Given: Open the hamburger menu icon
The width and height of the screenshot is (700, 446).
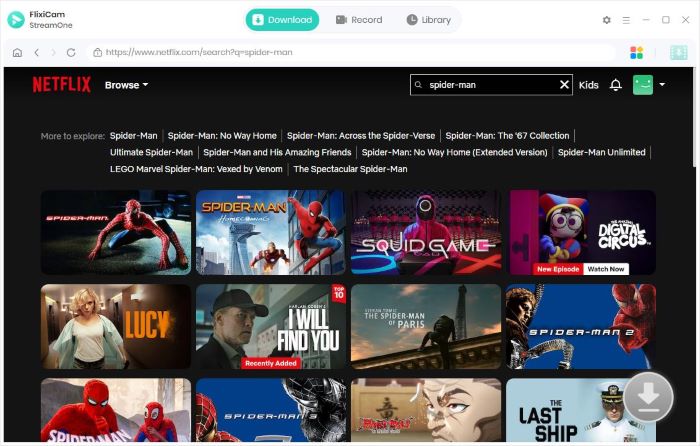Looking at the screenshot, I should 626,20.
